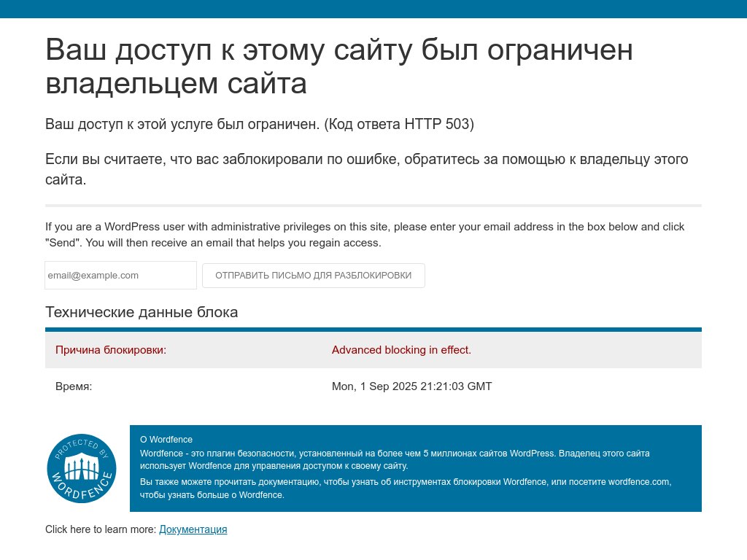Click timestamp 'Mon, 1 Sep 2025 21:21:03 GMT'
747x560 pixels.
pyautogui.click(x=411, y=386)
